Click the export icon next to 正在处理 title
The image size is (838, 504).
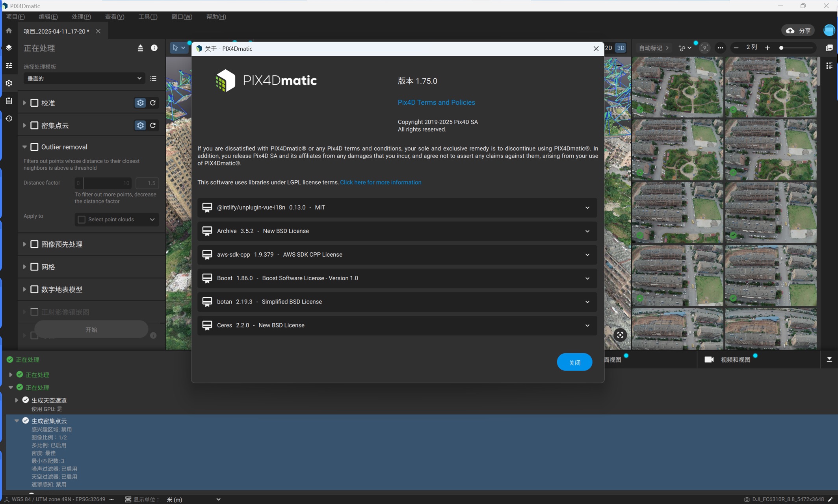[140, 48]
